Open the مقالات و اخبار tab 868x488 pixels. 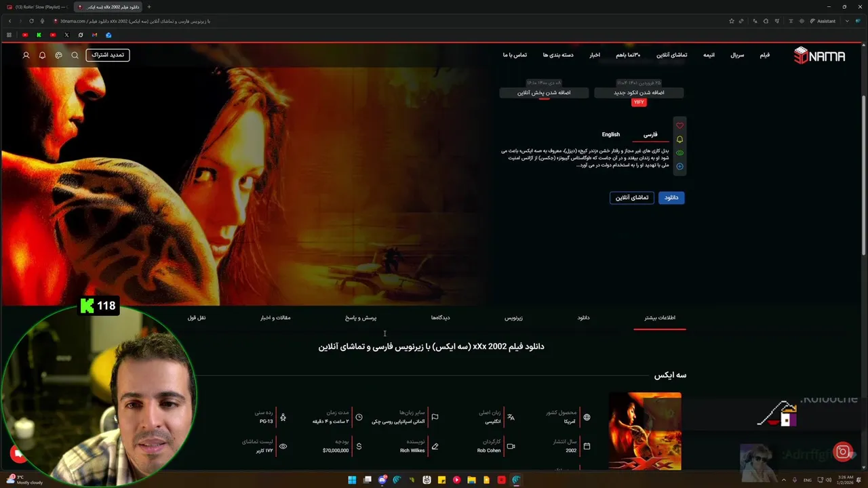coord(275,317)
